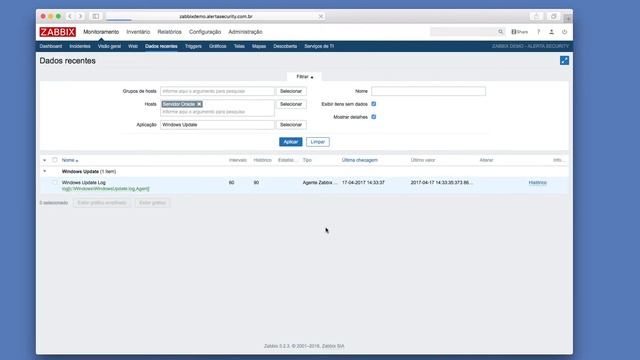This screenshot has width=640, height=360.
Task: Sort by Nome column
Action: (69, 160)
